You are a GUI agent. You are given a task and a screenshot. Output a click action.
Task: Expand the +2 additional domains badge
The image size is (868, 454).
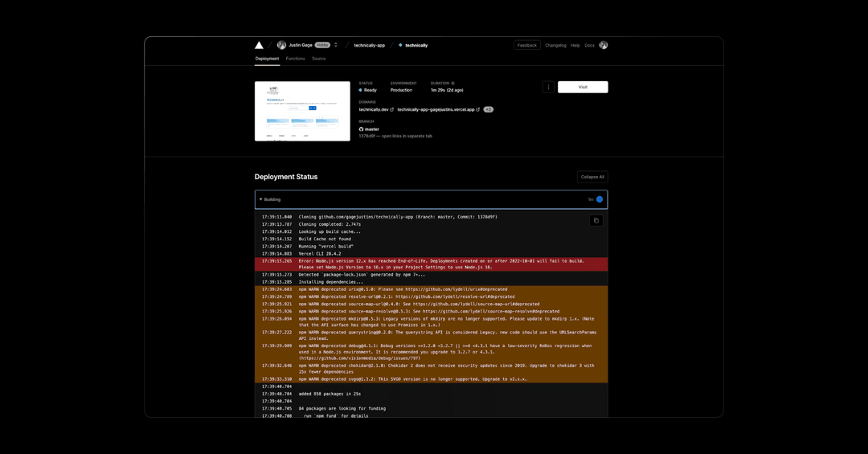point(488,109)
